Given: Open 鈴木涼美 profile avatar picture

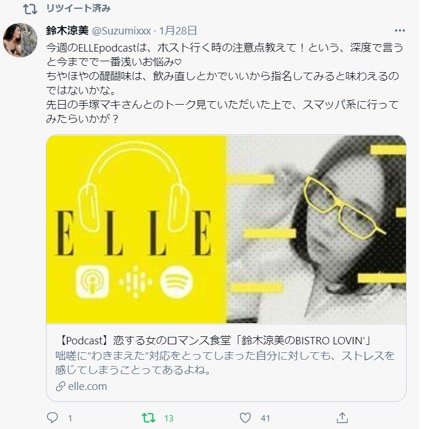Looking at the screenshot, I should pyautogui.click(x=20, y=40).
